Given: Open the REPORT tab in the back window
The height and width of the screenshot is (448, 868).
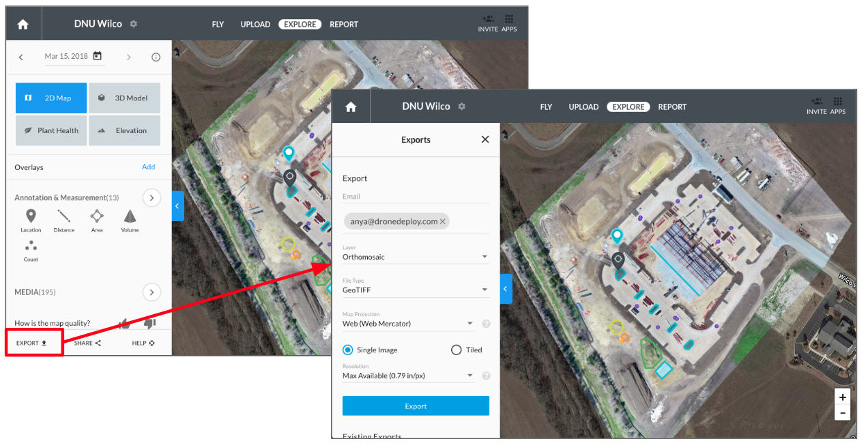Looking at the screenshot, I should tap(344, 25).
